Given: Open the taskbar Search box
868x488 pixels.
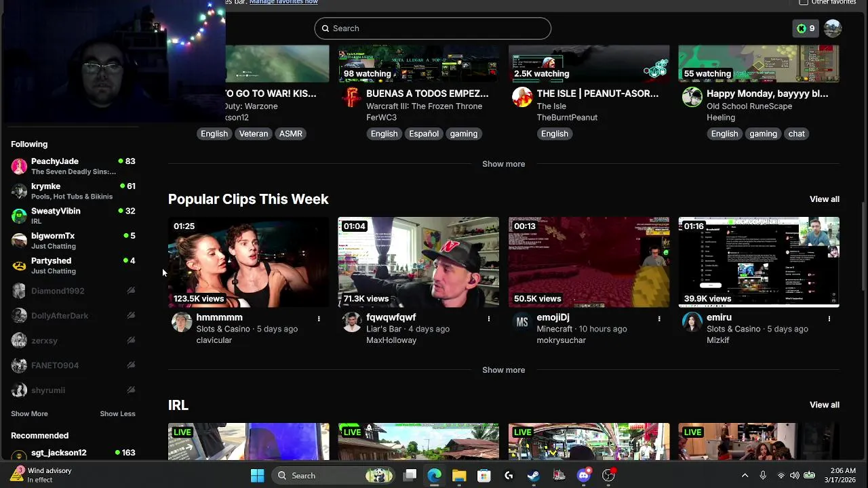Looking at the screenshot, I should point(334,476).
